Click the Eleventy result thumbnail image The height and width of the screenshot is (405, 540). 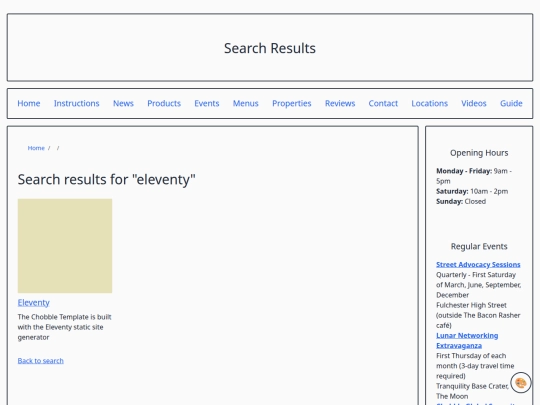[65, 246]
